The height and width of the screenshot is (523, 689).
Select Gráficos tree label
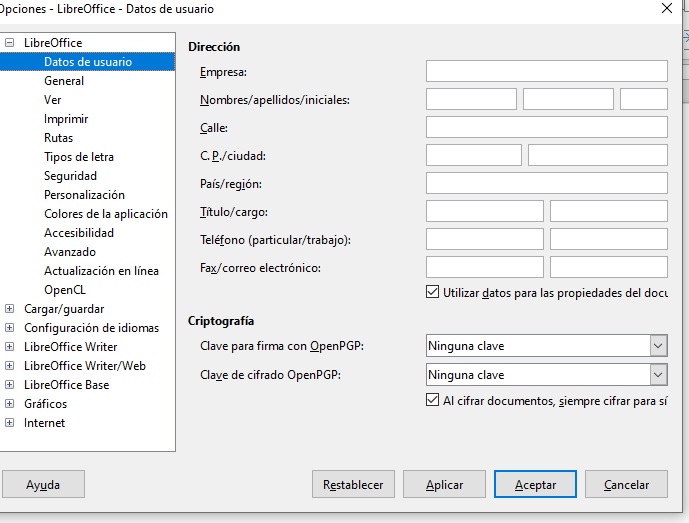click(x=45, y=403)
